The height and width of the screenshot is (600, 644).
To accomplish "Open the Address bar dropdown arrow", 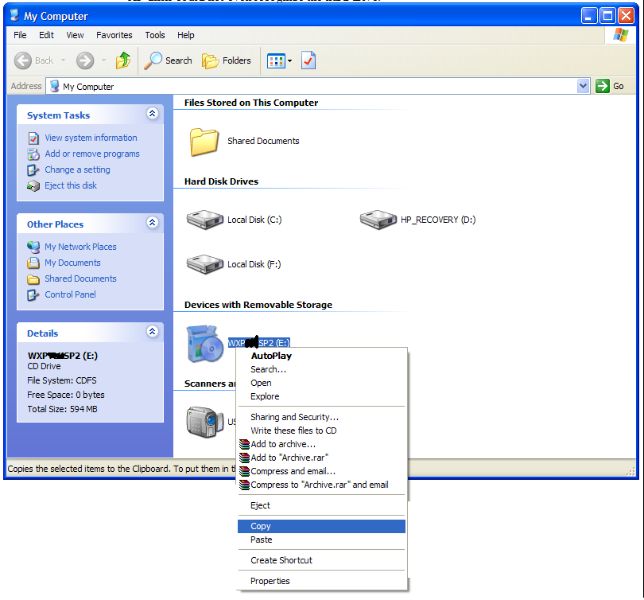I will tap(583, 86).
